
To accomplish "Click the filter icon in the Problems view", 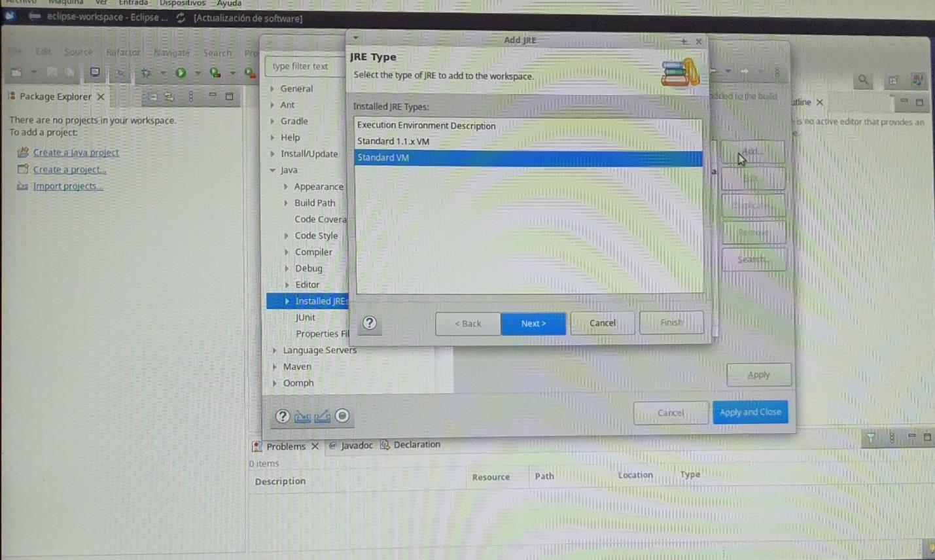I will [871, 437].
